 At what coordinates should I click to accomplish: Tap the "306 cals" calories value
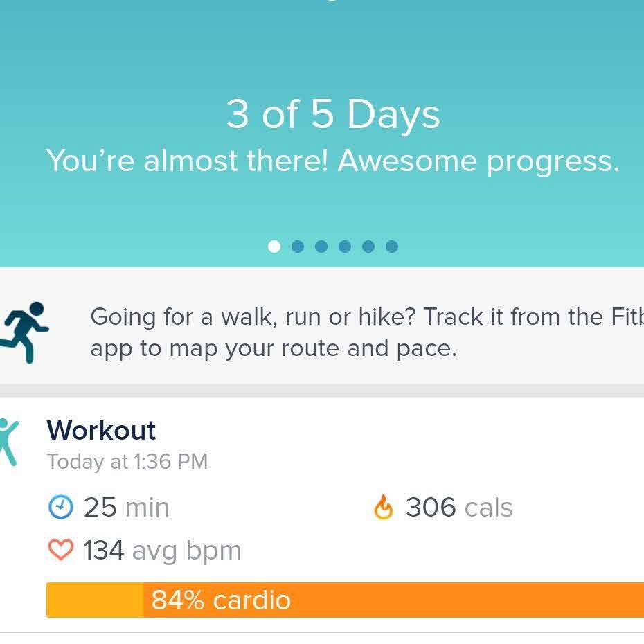(x=458, y=508)
